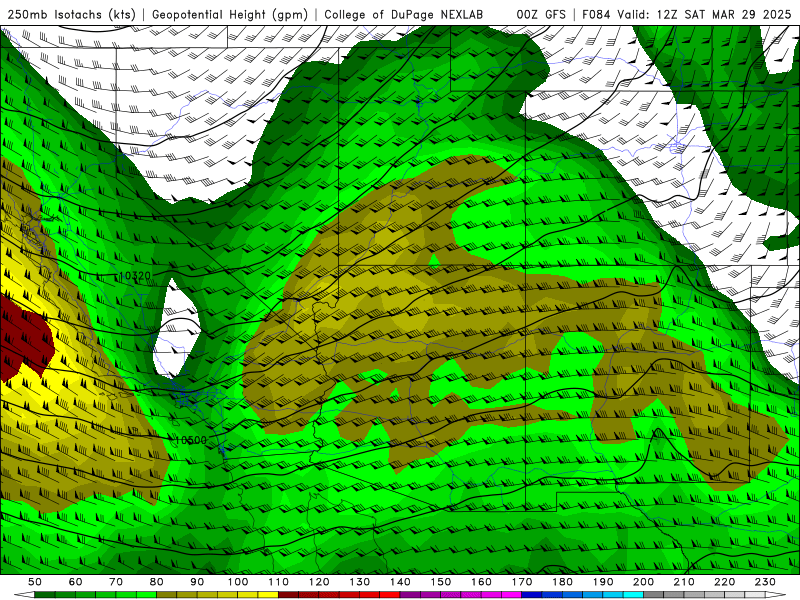This screenshot has height=600, width=800.
Task: Click the 190 value on the color scale
Action: (603, 582)
